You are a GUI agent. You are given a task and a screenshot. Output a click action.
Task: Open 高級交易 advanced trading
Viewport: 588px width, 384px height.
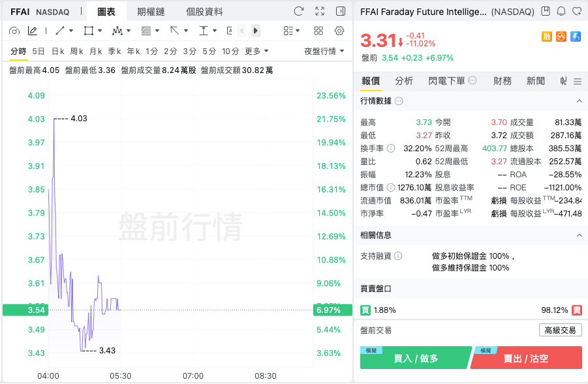click(560, 330)
